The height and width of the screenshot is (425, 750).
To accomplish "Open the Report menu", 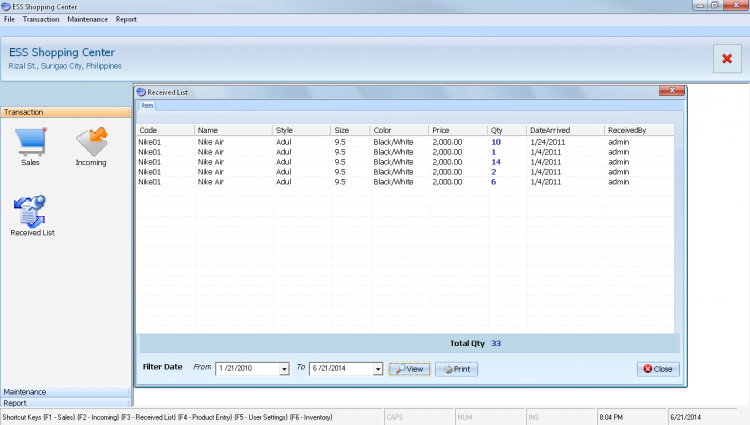I will point(126,20).
